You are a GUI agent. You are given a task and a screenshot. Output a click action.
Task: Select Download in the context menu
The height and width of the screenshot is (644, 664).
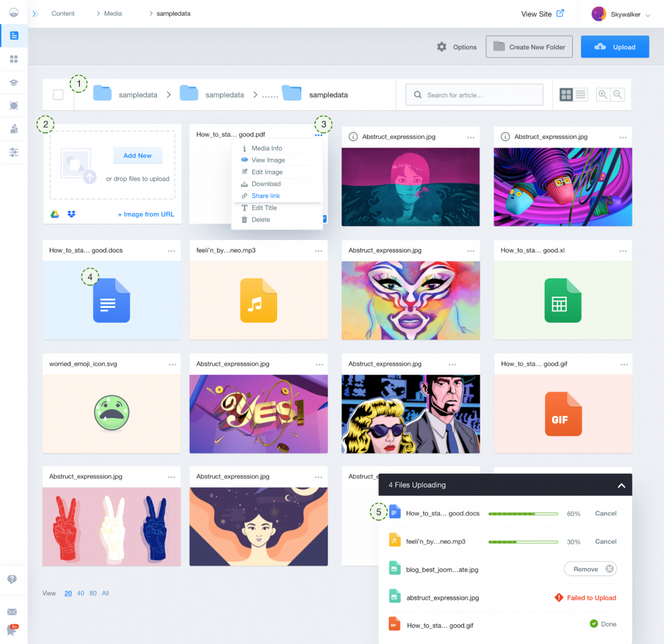[266, 184]
